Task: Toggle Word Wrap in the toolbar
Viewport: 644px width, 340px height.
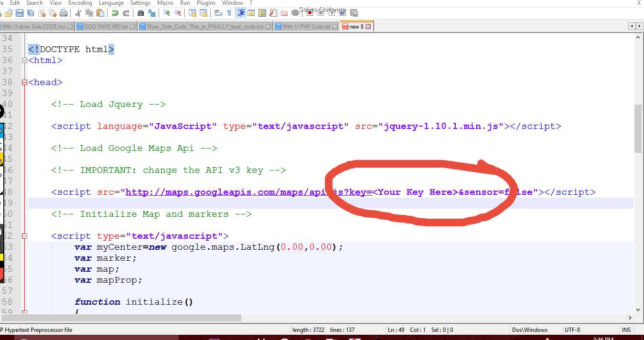Action: coord(218,13)
